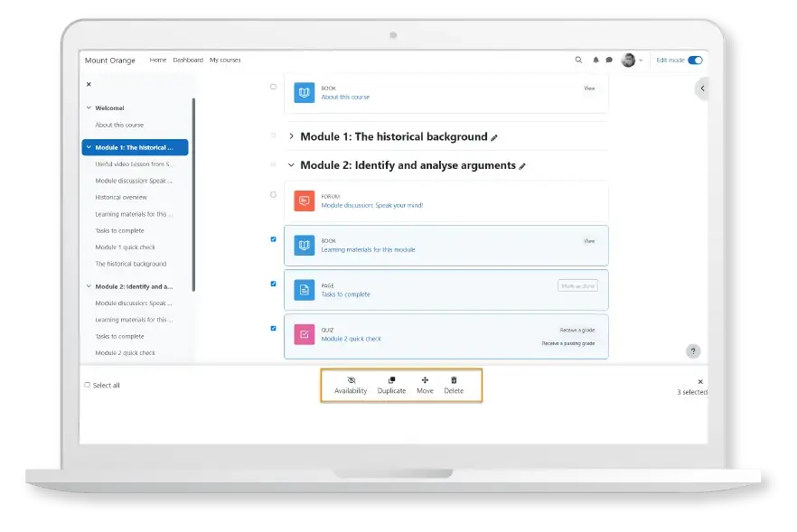Click the forum activity icon

(304, 201)
